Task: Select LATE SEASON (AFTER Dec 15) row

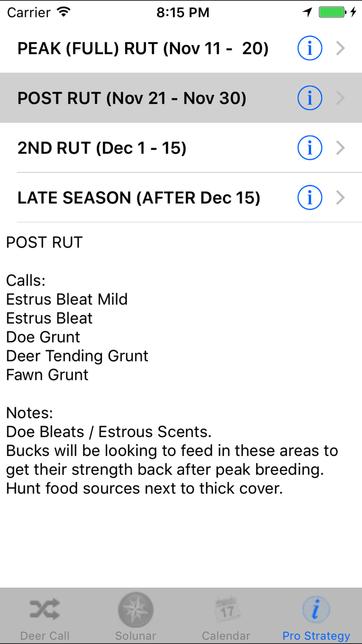Action: (x=181, y=197)
